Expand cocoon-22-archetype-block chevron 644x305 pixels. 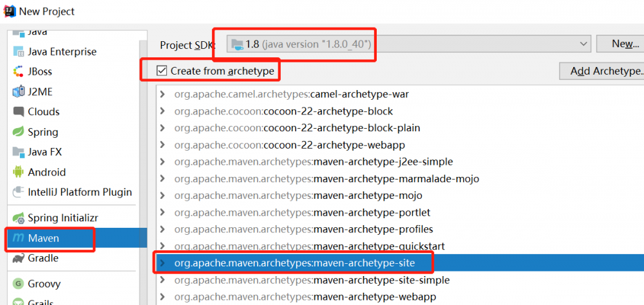point(163,111)
